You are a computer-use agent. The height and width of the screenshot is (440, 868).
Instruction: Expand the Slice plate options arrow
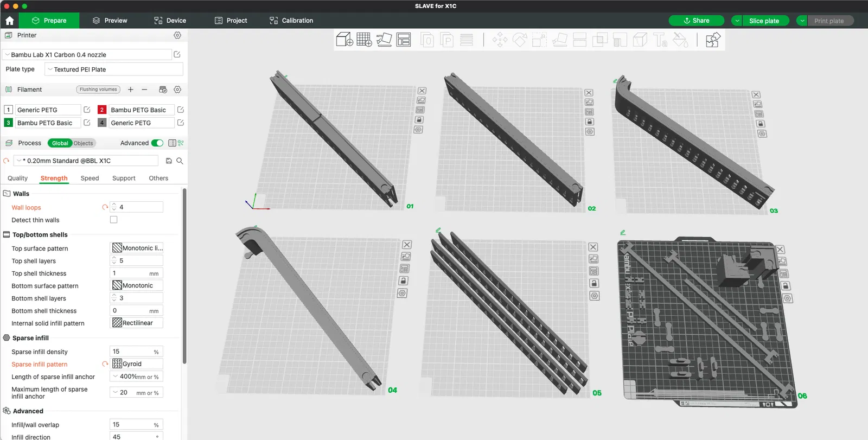coord(737,21)
